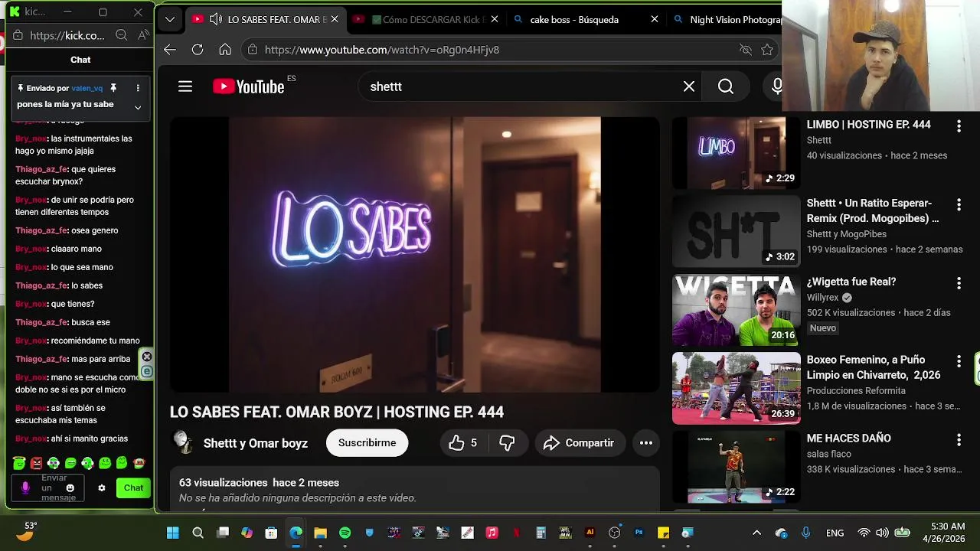Open the YouTube hamburger guide menu
The width and height of the screenshot is (980, 551).
tap(185, 86)
